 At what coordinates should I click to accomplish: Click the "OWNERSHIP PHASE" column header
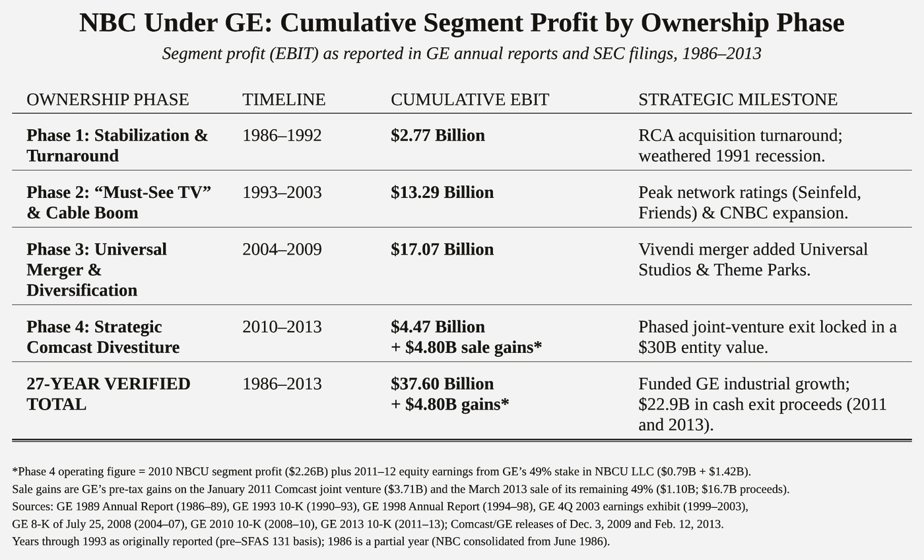tap(108, 100)
